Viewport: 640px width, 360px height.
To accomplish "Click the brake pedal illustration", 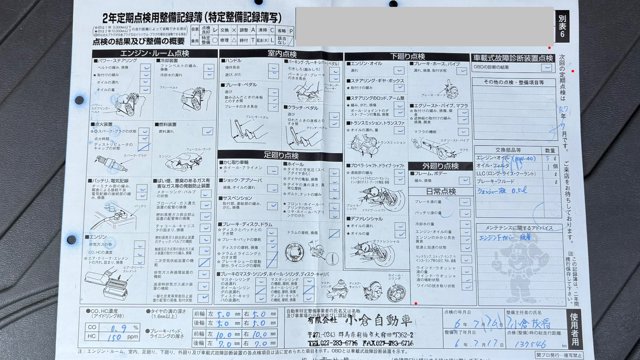I will pyautogui.click(x=246, y=131).
